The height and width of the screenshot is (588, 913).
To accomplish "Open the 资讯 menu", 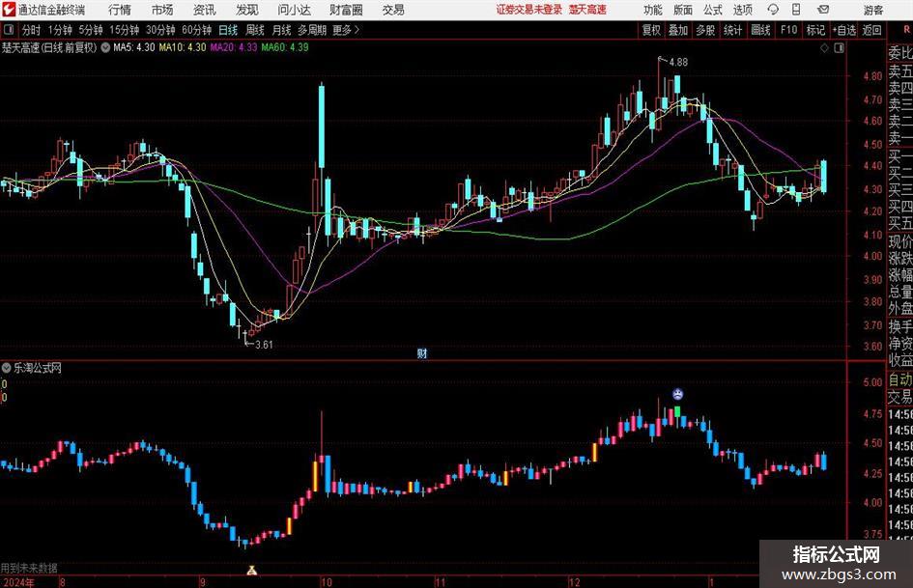I will coord(205,10).
